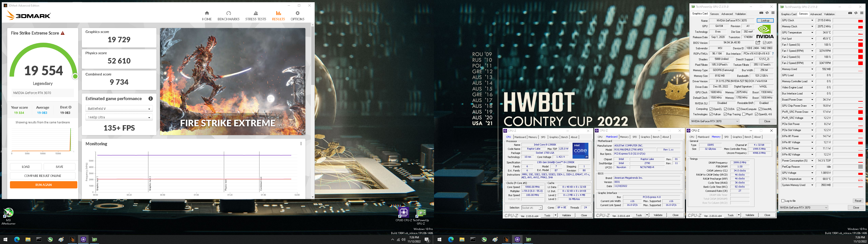868x244 pixels.
Task: Share the BIOS via export icon in GPU-Z
Action: pos(758,42)
